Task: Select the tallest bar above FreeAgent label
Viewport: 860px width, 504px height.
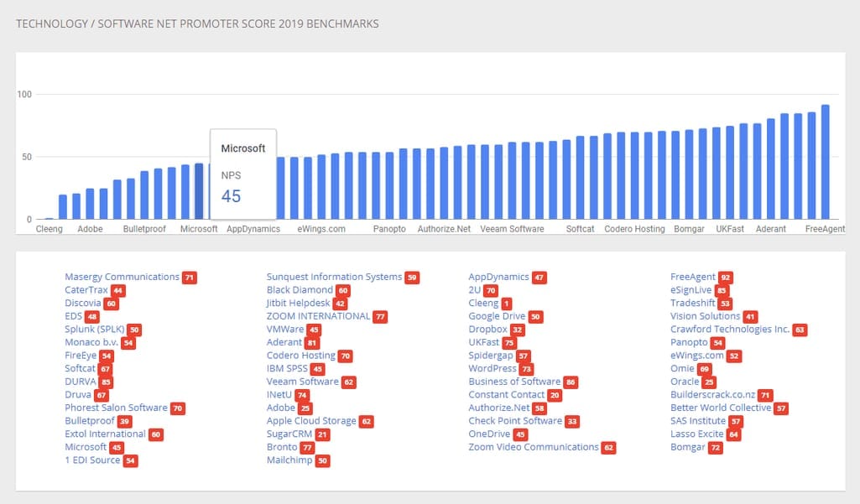Action: (x=825, y=162)
